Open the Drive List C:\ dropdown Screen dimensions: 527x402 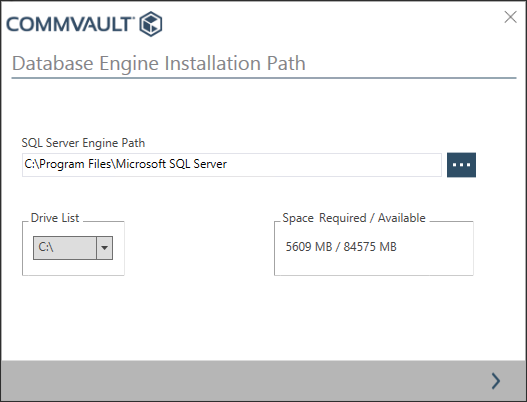point(73,248)
